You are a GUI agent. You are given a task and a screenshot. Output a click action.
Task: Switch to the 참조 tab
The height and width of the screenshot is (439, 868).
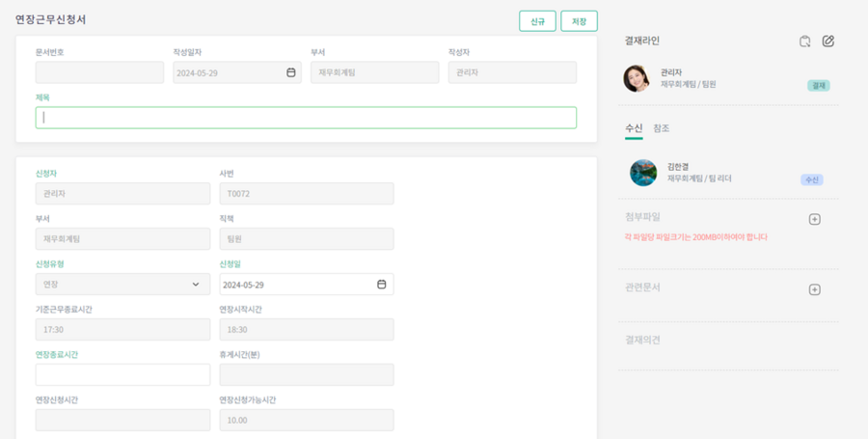point(661,128)
